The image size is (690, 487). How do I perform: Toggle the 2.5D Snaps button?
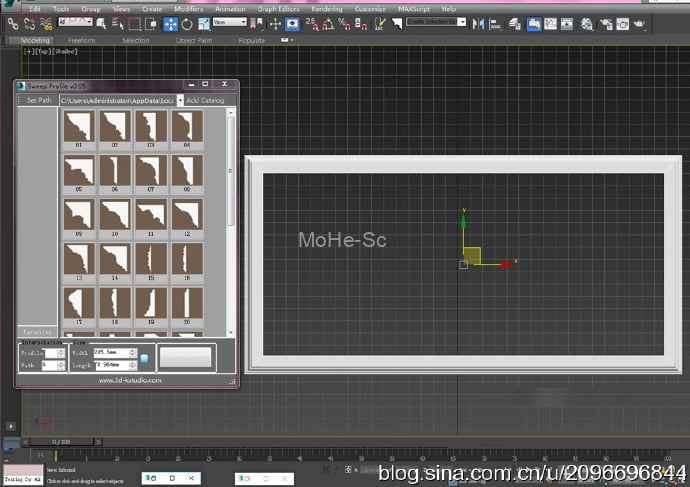310,23
